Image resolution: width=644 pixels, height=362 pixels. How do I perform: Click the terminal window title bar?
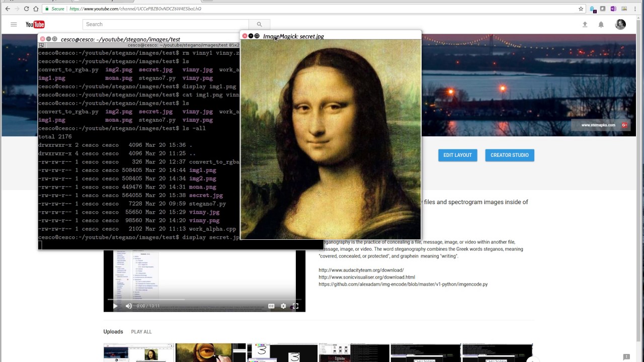139,39
